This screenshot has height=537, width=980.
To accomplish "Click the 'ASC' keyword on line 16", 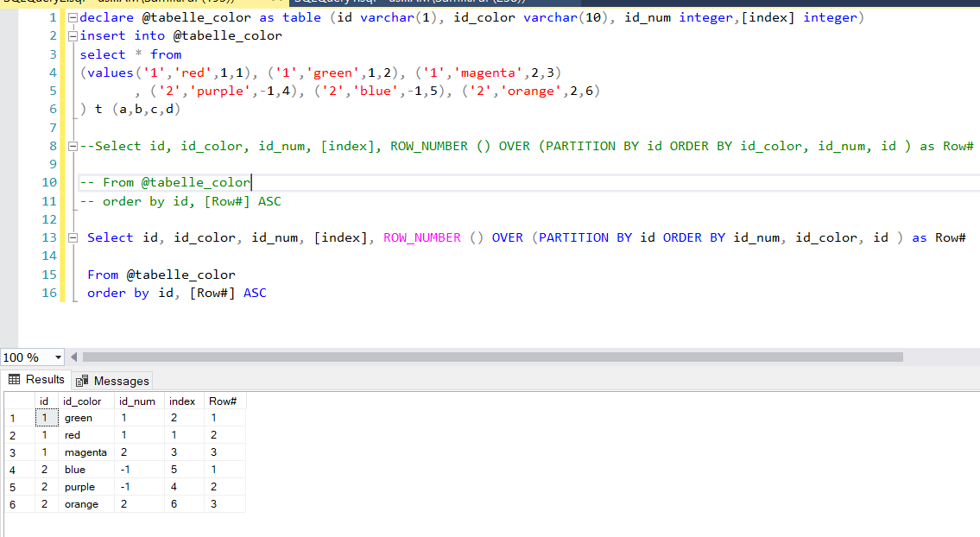I will click(255, 293).
